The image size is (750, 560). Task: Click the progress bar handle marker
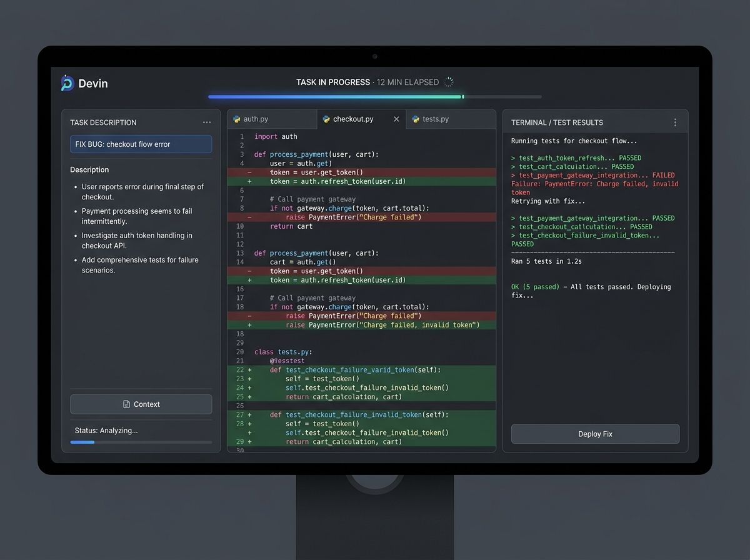462,97
